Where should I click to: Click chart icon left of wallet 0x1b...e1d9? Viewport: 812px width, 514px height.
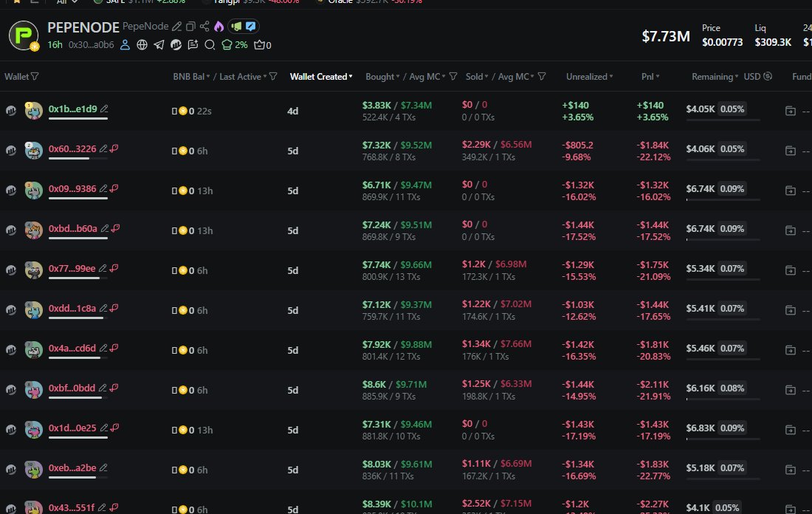[11, 110]
